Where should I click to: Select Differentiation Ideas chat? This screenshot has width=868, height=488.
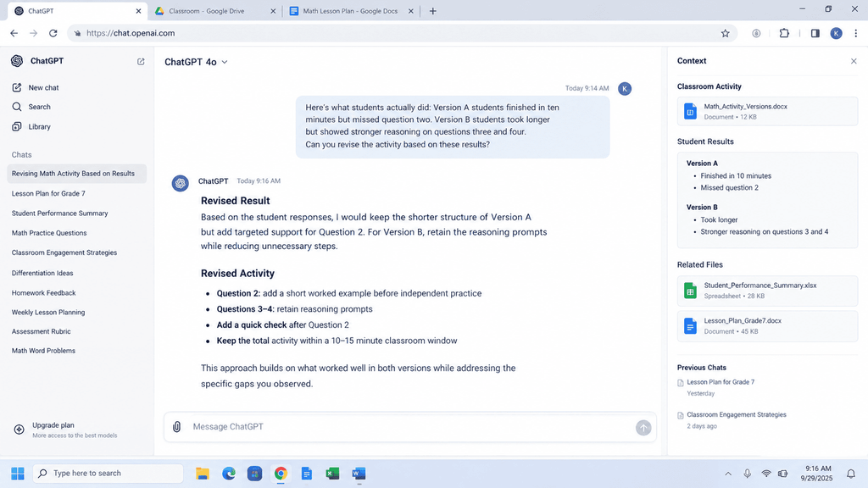tap(42, 273)
